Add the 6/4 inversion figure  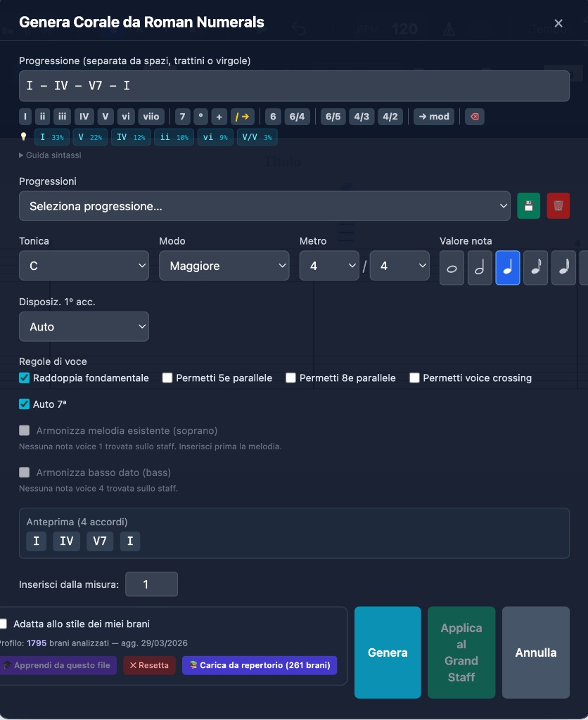[297, 117]
